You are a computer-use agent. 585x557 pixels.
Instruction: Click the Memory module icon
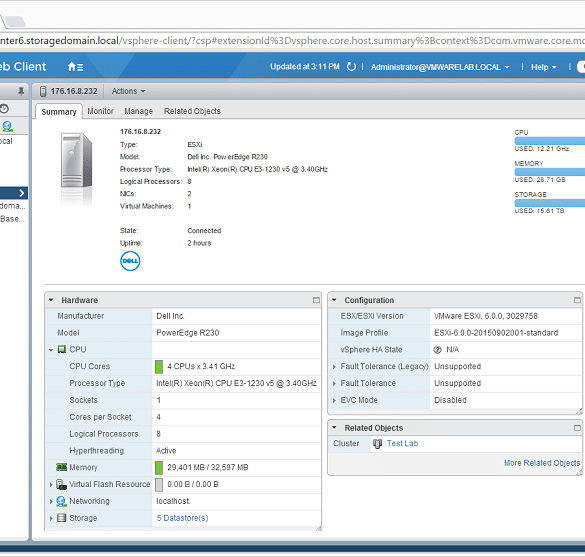(61, 467)
